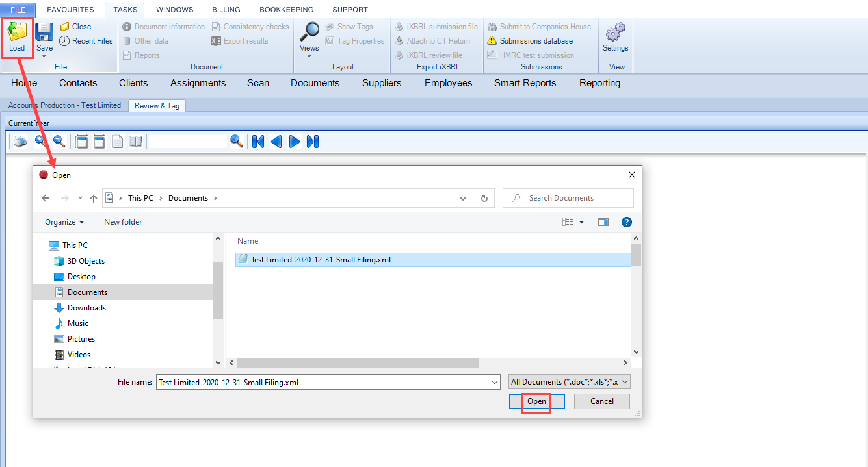
Task: Expand the File name history dropdown
Action: click(x=495, y=383)
